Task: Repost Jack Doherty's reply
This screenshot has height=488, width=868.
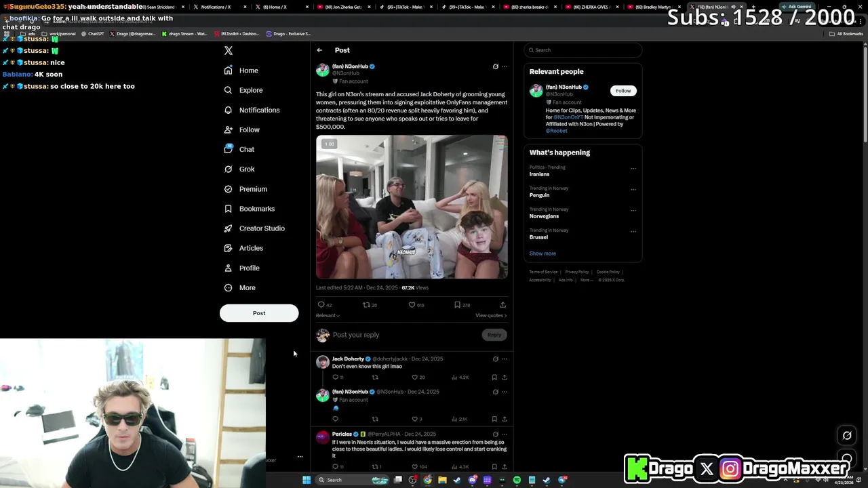Action: 375,378
